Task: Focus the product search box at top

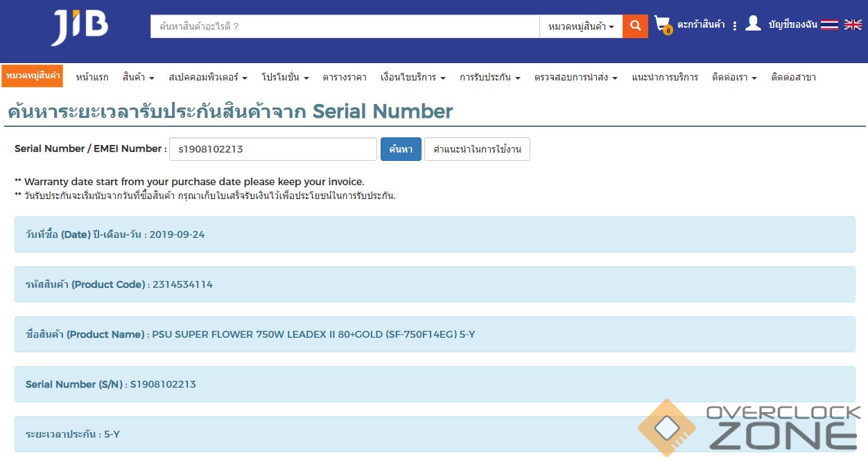Action: [x=345, y=26]
